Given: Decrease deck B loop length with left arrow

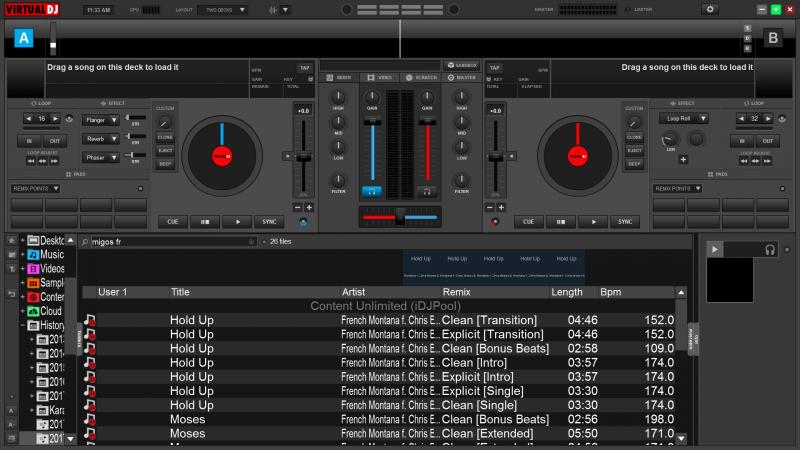Looking at the screenshot, I should 741,118.
